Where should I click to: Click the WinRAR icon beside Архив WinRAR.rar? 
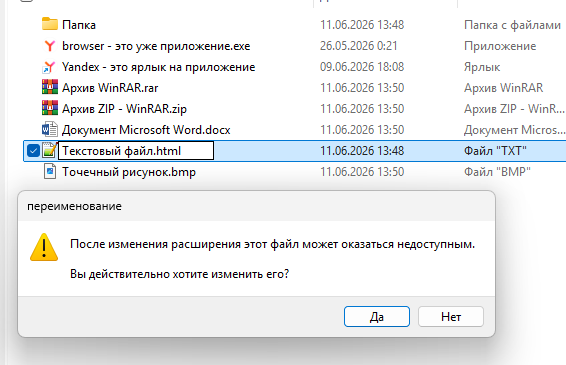coord(50,87)
